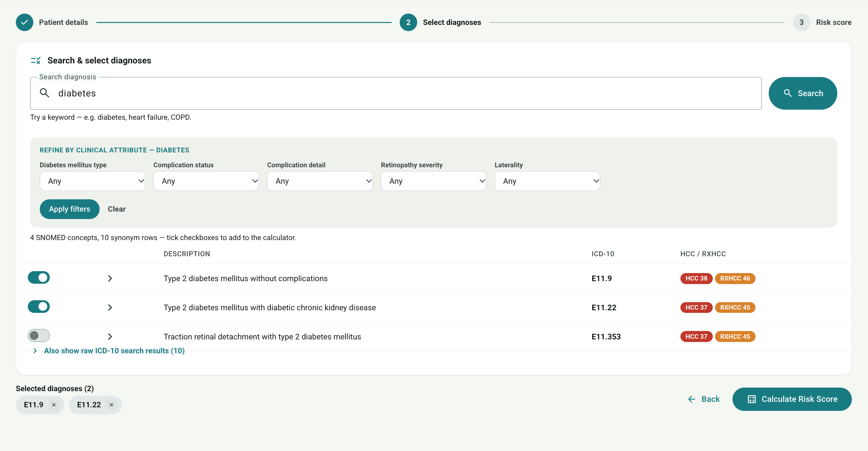Expand the E11.9 row chevron
Viewport: 868px width, 451px height.
(110, 278)
